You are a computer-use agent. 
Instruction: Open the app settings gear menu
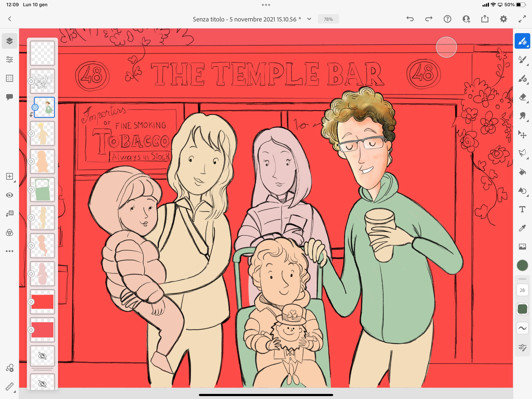click(503, 19)
